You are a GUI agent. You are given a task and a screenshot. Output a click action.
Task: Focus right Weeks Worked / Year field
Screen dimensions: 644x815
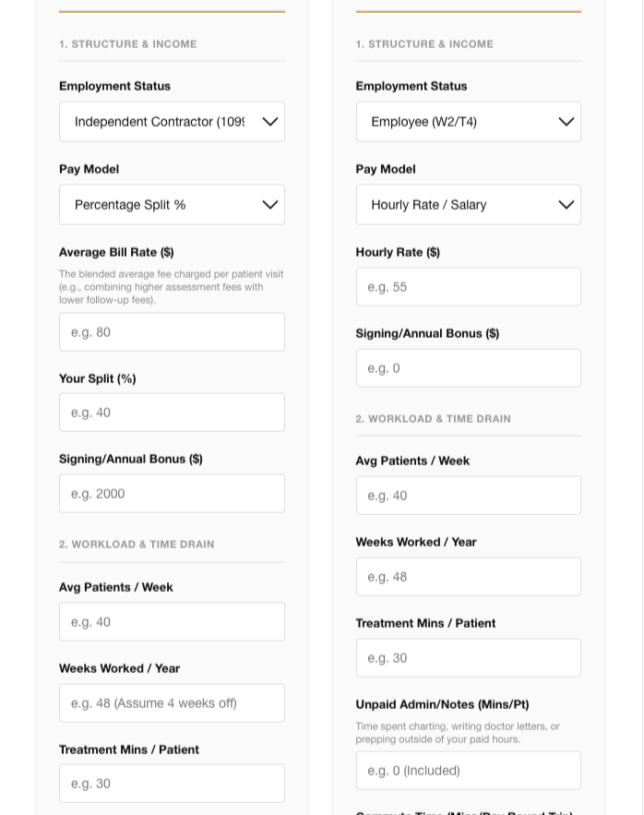click(x=468, y=577)
